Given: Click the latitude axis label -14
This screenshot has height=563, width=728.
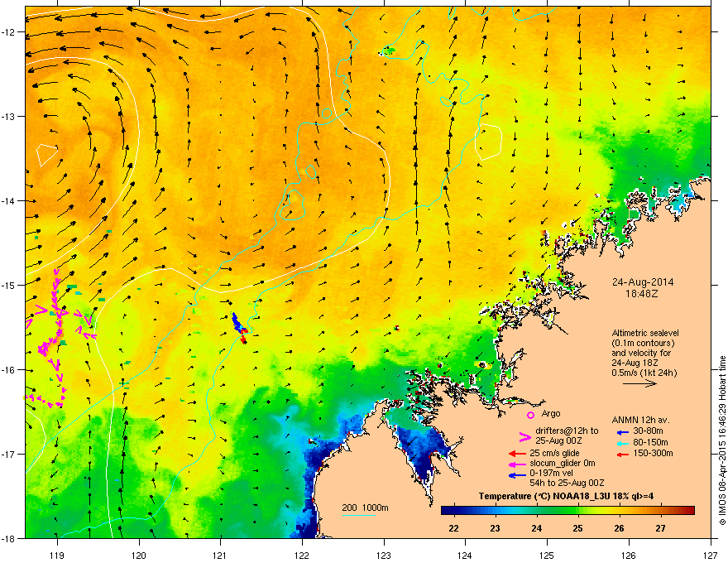Looking at the screenshot, I should [x=9, y=200].
